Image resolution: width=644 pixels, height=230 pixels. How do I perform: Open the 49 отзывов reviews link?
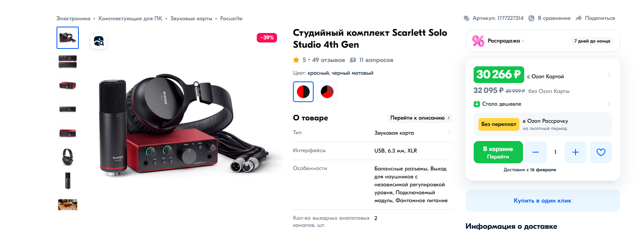328,60
